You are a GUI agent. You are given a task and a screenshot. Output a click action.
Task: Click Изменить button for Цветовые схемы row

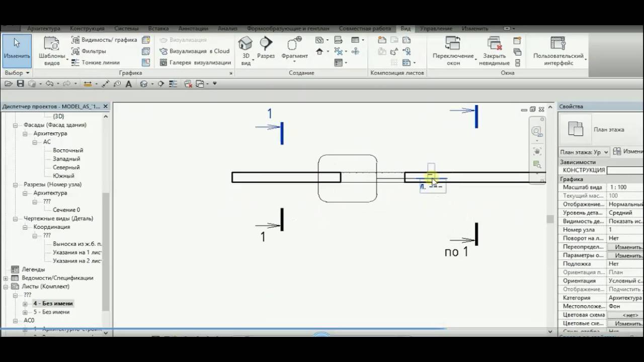[625, 323]
